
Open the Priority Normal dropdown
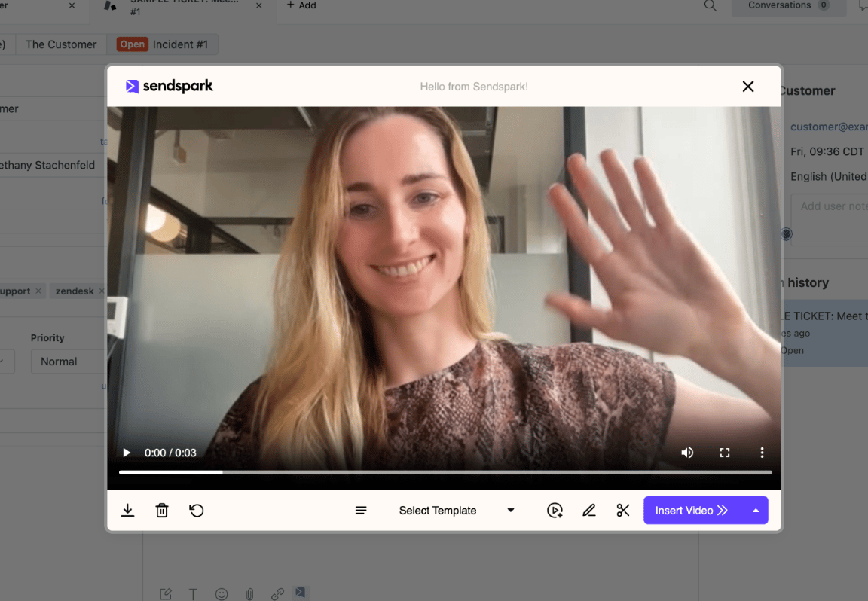point(69,362)
